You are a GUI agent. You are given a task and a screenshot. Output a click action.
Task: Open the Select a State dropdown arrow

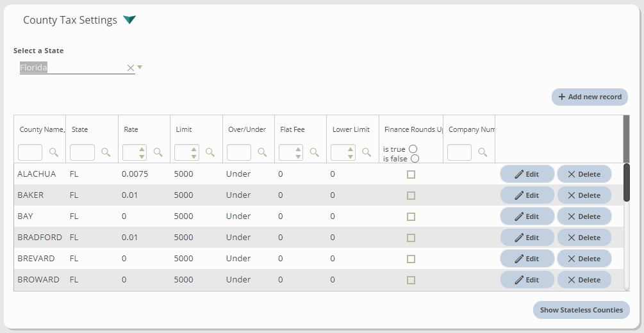point(140,67)
